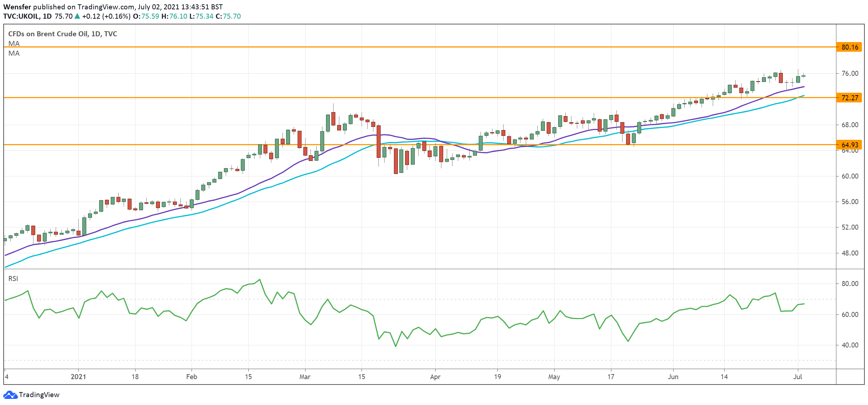Click the TVC:UKOIL symbol text

(22, 16)
